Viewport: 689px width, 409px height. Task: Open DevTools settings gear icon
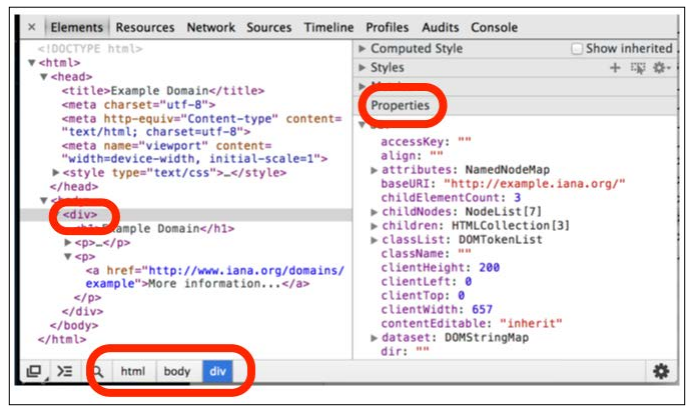(660, 371)
